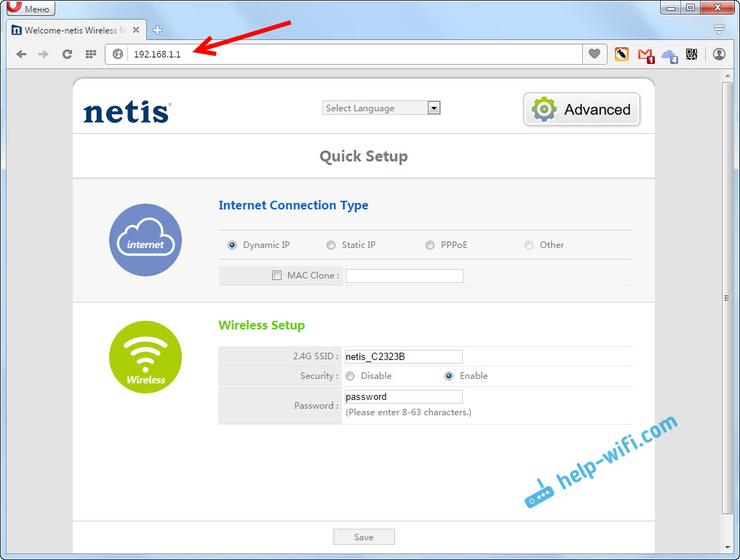Reload the page with refresh icon
The height and width of the screenshot is (560, 740).
[x=67, y=55]
